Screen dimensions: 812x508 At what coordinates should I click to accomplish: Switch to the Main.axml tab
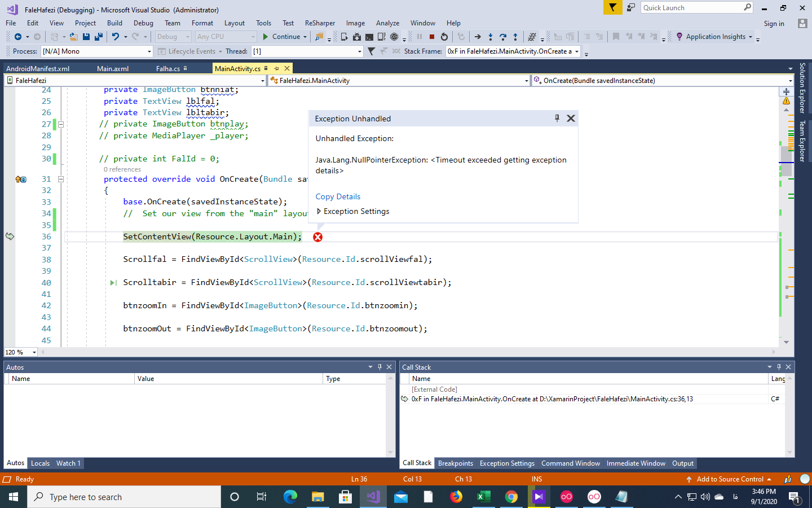[113, 68]
